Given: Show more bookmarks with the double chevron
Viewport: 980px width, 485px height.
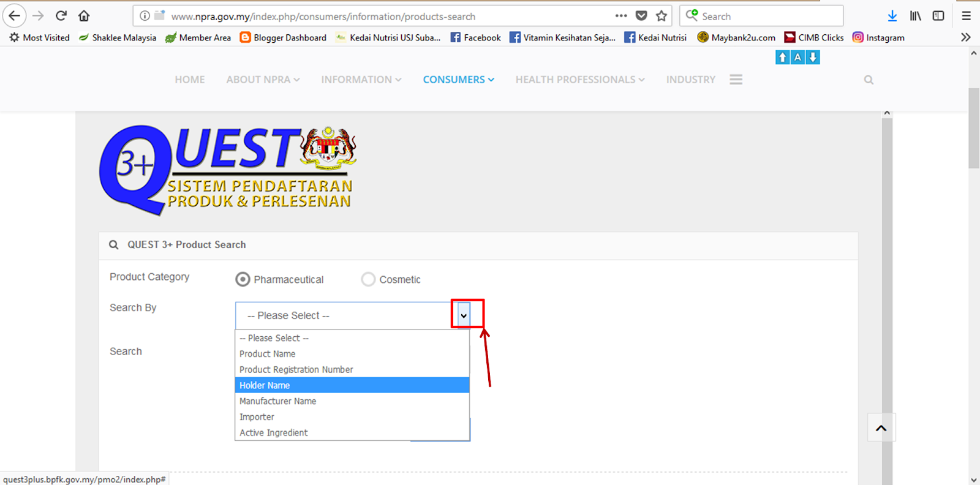Looking at the screenshot, I should point(966,37).
